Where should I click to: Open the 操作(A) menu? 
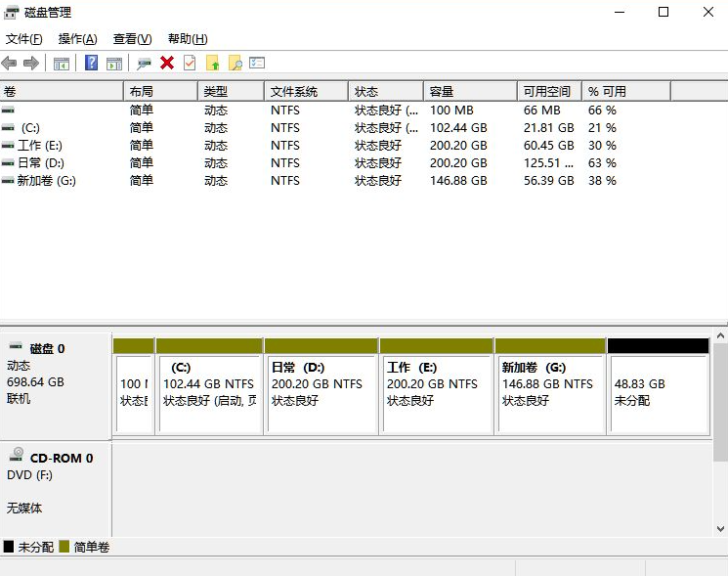(x=77, y=39)
